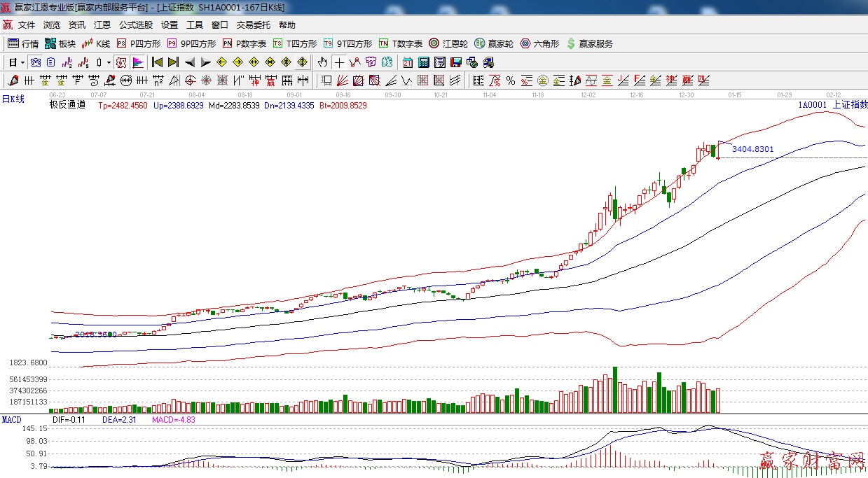Open the calculator tool icon
868x478 pixels.
point(424,62)
